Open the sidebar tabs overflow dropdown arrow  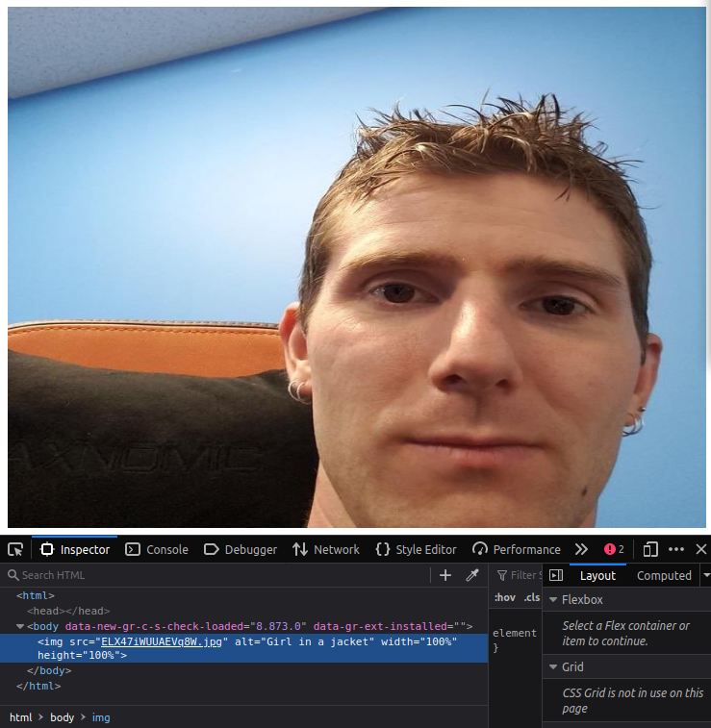(706, 575)
